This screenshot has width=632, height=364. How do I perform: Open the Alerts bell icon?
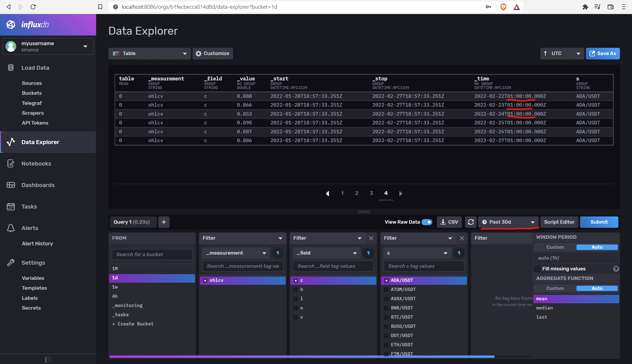pyautogui.click(x=11, y=228)
